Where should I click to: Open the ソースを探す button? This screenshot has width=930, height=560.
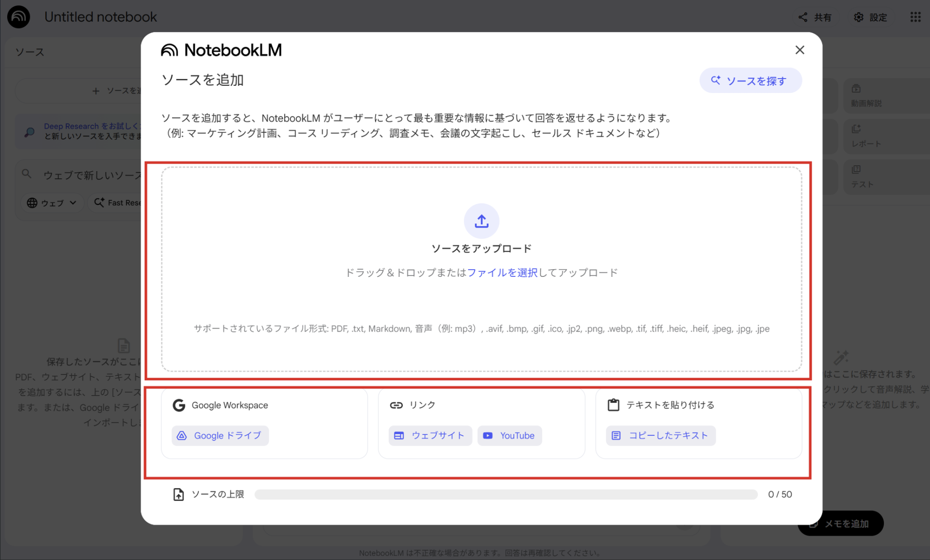pyautogui.click(x=750, y=80)
